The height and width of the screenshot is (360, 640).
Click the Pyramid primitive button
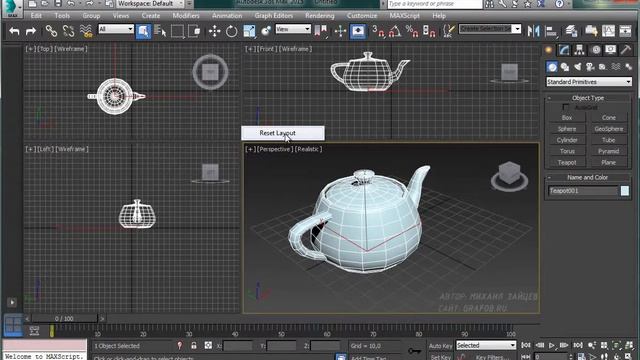[x=609, y=151]
